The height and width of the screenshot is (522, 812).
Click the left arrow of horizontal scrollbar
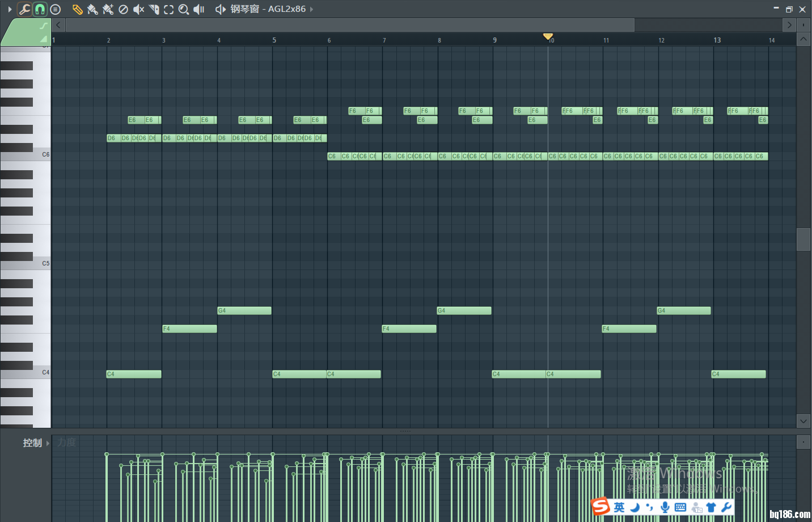pos(58,25)
